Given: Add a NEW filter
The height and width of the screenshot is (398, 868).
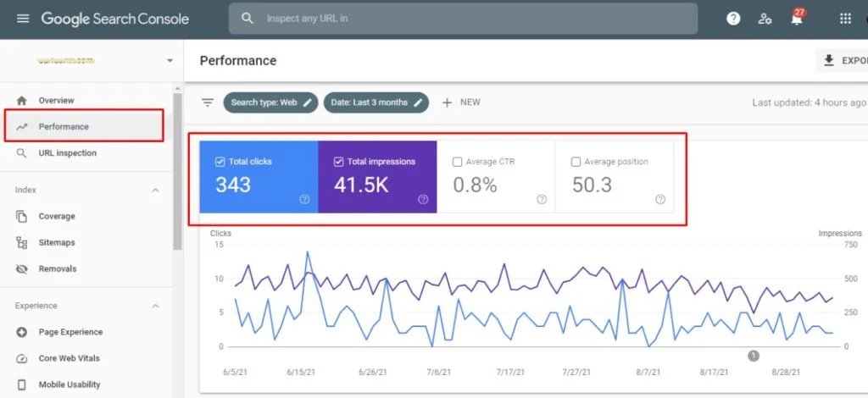Looking at the screenshot, I should point(461,102).
